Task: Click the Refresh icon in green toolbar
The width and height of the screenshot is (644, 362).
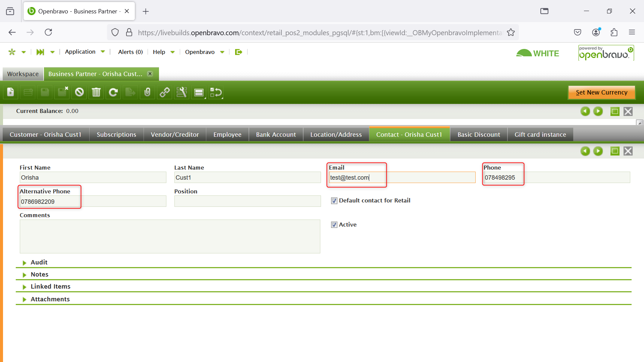Action: click(x=113, y=92)
